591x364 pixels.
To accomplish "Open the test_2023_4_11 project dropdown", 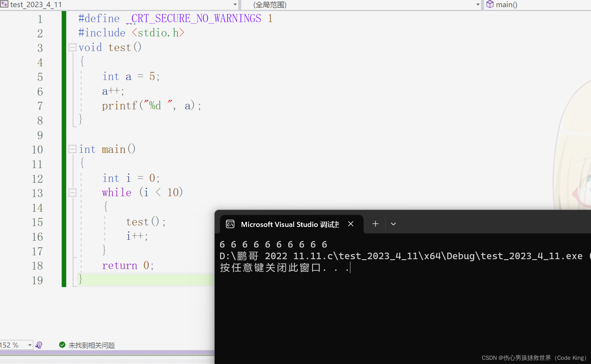I will [235, 4].
